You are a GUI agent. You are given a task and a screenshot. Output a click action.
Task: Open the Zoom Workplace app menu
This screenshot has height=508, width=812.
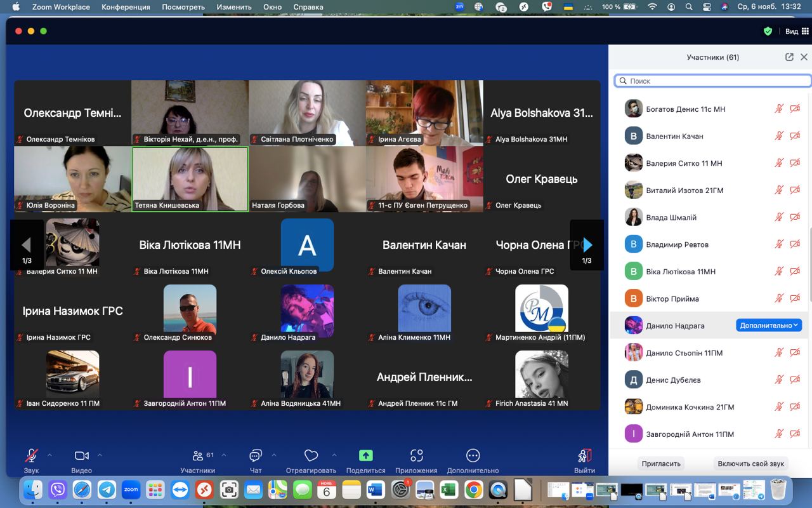point(61,7)
